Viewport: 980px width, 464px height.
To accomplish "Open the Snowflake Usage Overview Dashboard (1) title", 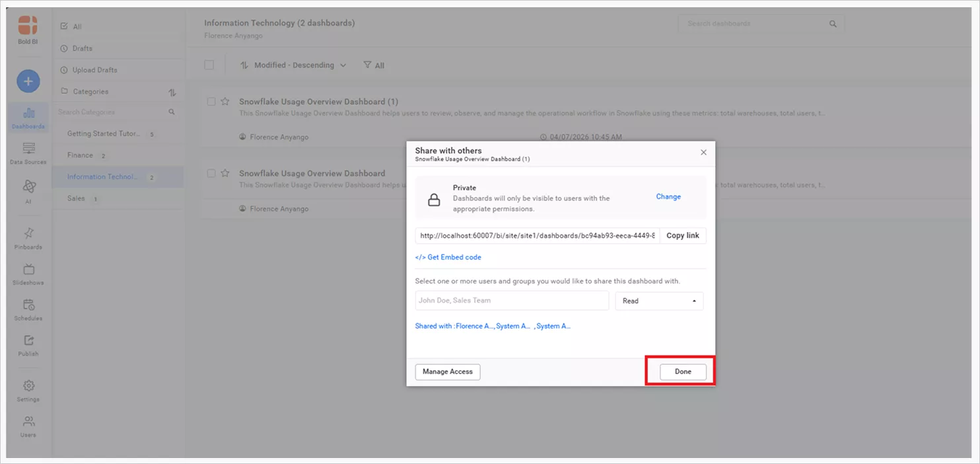I will pyautogui.click(x=319, y=102).
